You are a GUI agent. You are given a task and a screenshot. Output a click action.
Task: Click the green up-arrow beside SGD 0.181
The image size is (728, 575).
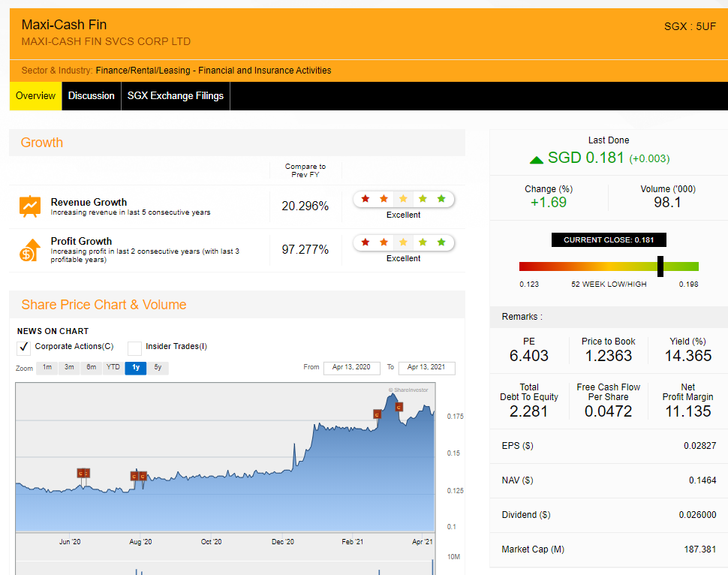[536, 159]
